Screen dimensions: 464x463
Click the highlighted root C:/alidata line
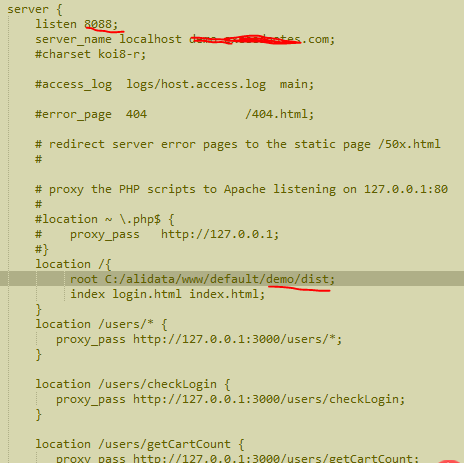(x=232, y=279)
